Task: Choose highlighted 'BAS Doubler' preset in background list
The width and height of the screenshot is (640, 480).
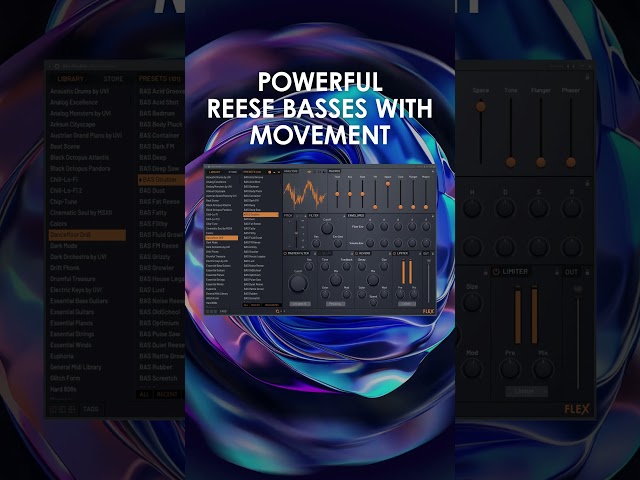Action: (x=161, y=180)
